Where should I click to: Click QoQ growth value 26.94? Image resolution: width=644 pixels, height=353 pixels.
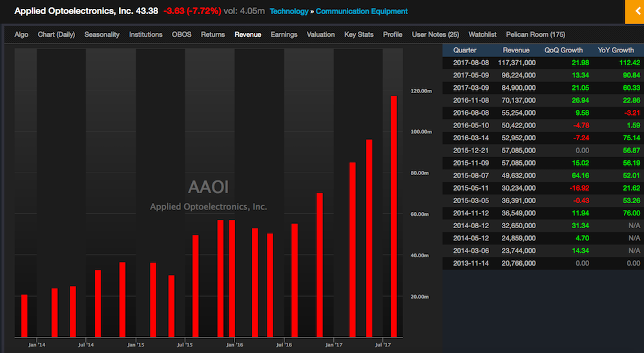580,100
